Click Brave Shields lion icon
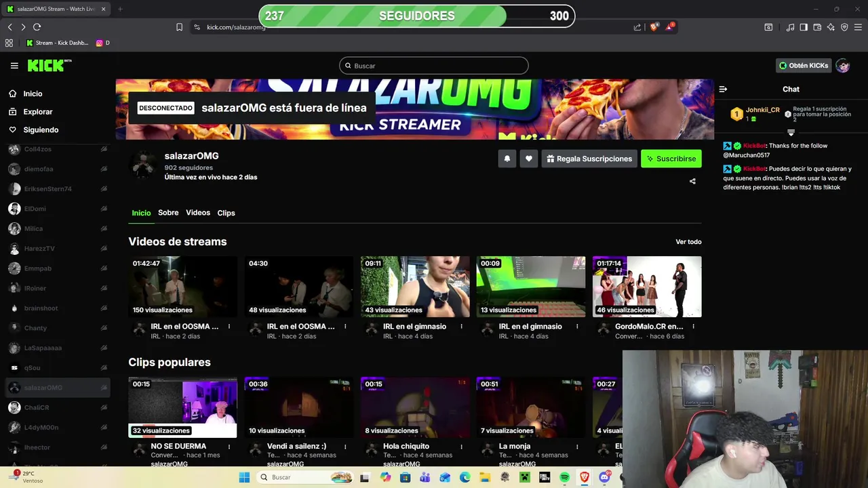 click(x=654, y=27)
